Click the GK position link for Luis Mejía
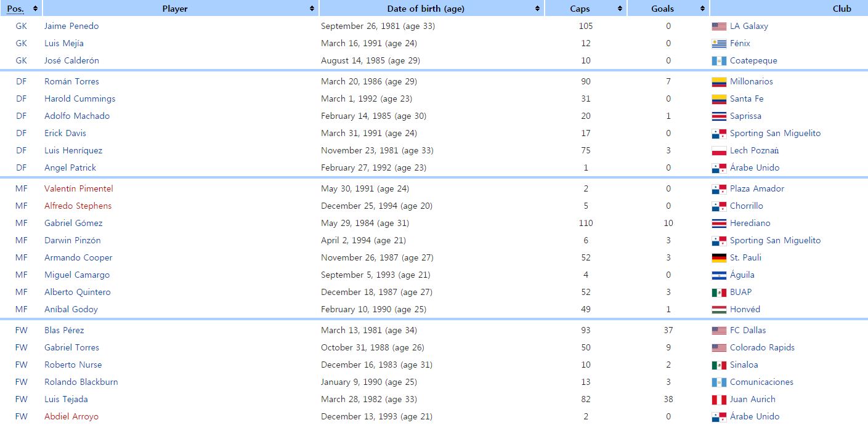This screenshot has width=868, height=428. [x=22, y=44]
